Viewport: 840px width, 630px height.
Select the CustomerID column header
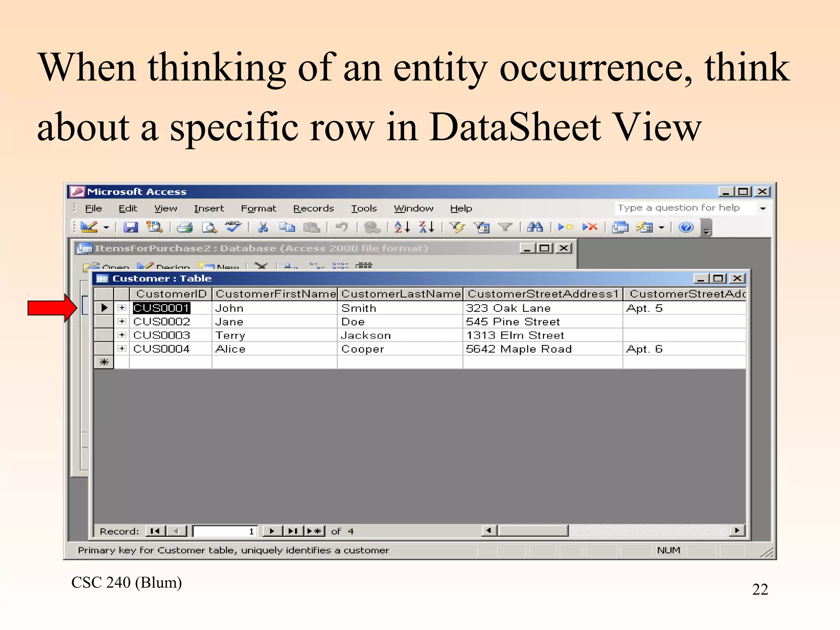click(x=171, y=294)
